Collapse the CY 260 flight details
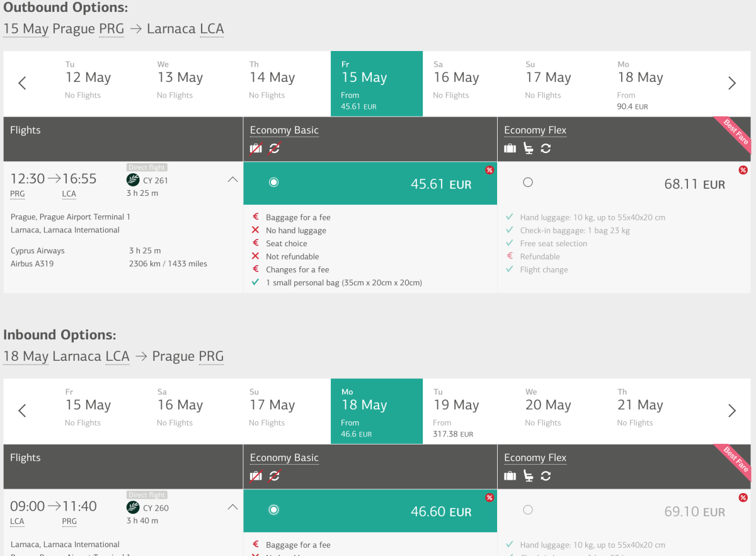756x556 pixels. point(232,507)
